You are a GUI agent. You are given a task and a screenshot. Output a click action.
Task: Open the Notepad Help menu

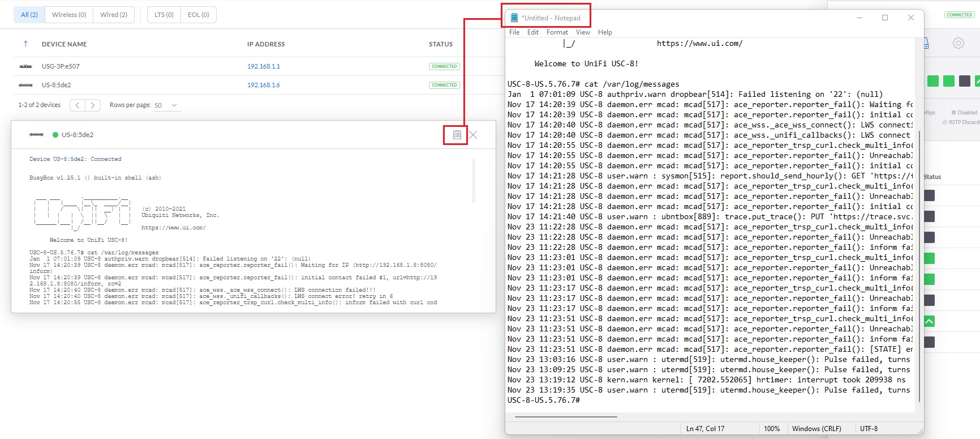pos(605,32)
